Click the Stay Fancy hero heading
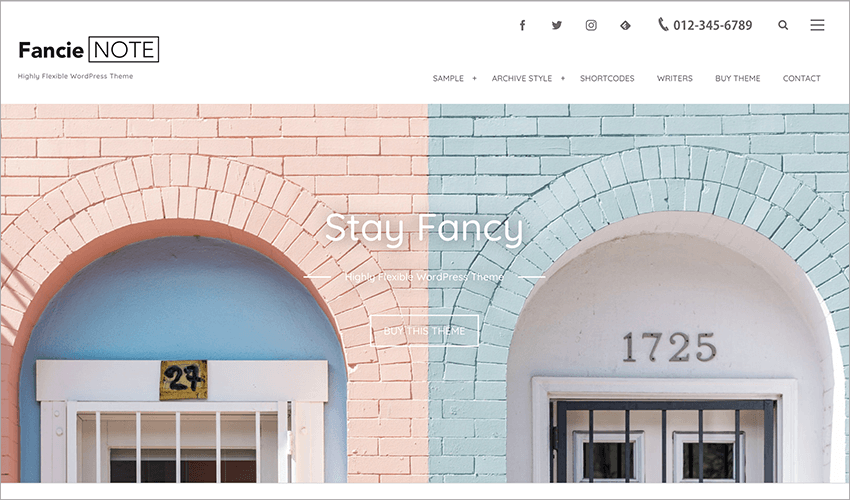Image resolution: width=850 pixels, height=500 pixels. point(424,229)
